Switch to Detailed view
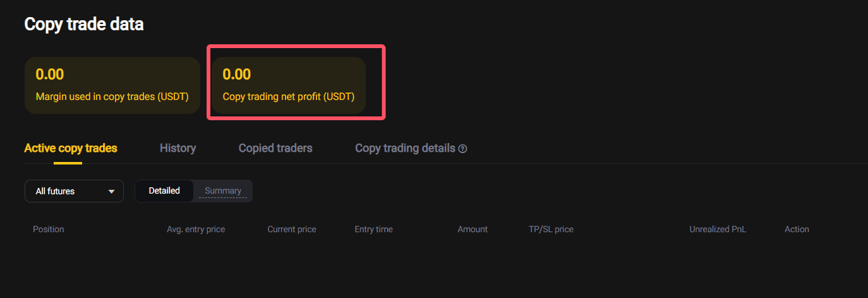Viewport: 868px width, 298px height. click(x=164, y=190)
